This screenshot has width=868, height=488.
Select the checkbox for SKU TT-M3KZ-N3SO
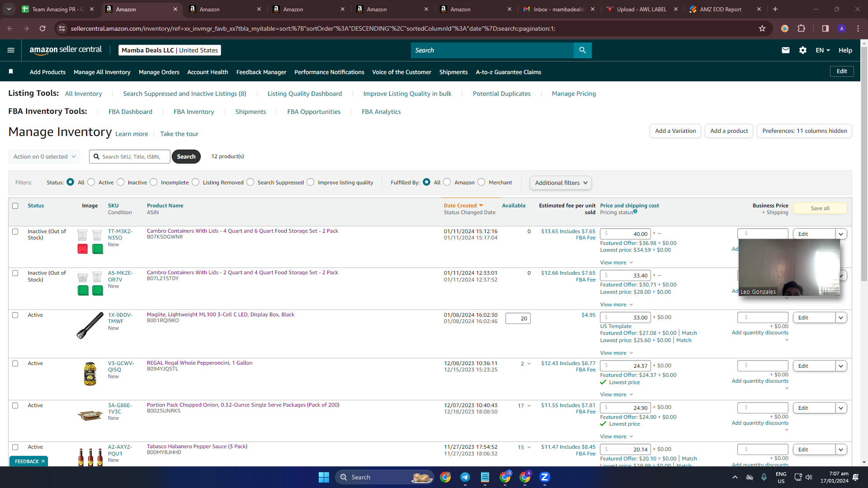click(15, 232)
